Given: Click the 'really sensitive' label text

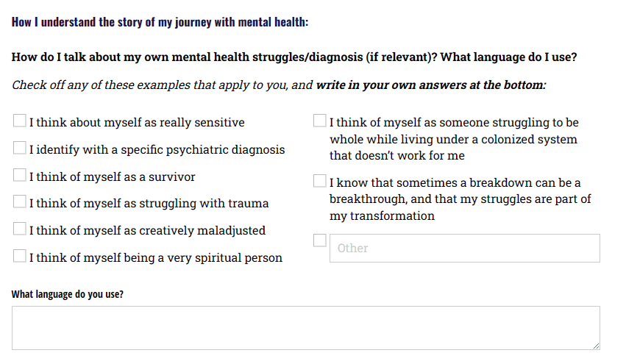Looking at the screenshot, I should point(137,123).
